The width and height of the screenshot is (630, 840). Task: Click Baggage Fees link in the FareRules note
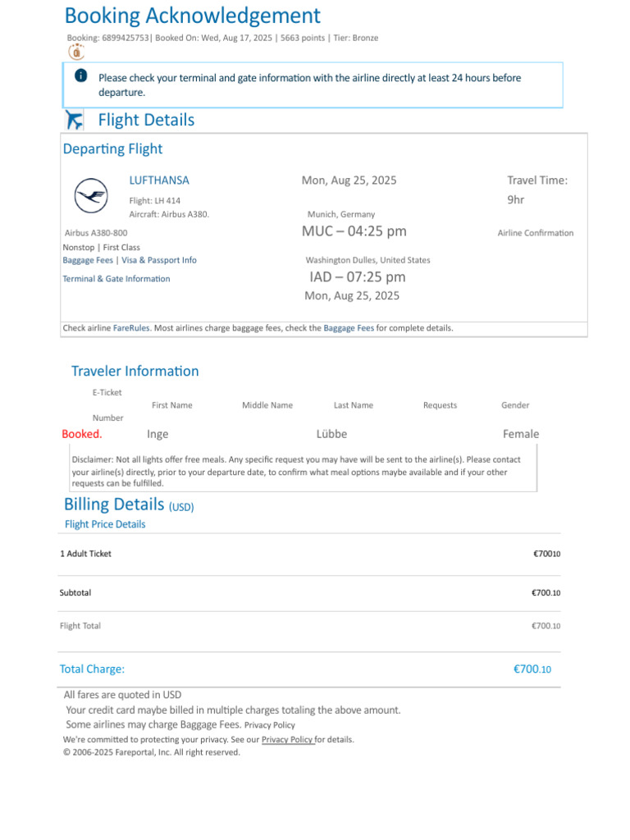349,328
